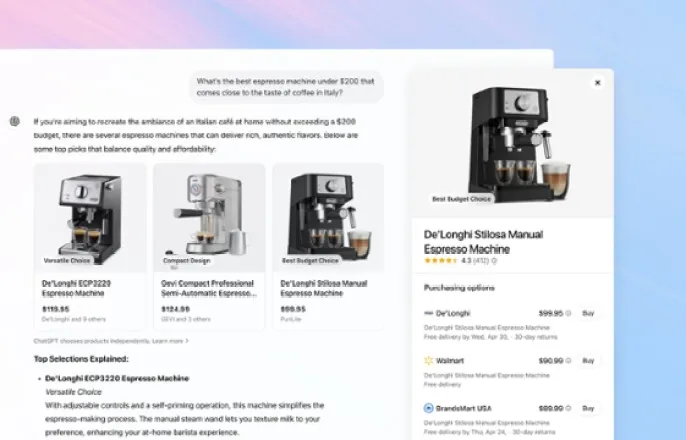686x440 pixels.
Task: Open Learn more link about product choices
Action: click(x=168, y=341)
